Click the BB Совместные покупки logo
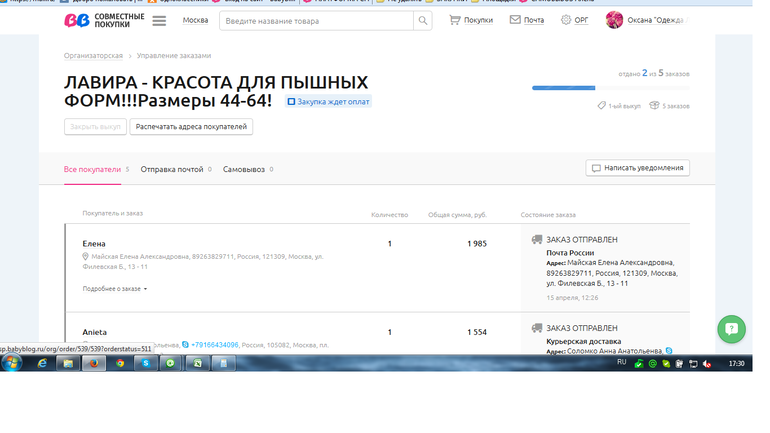Image resolution: width=770 pixels, height=433 pixels. point(104,20)
